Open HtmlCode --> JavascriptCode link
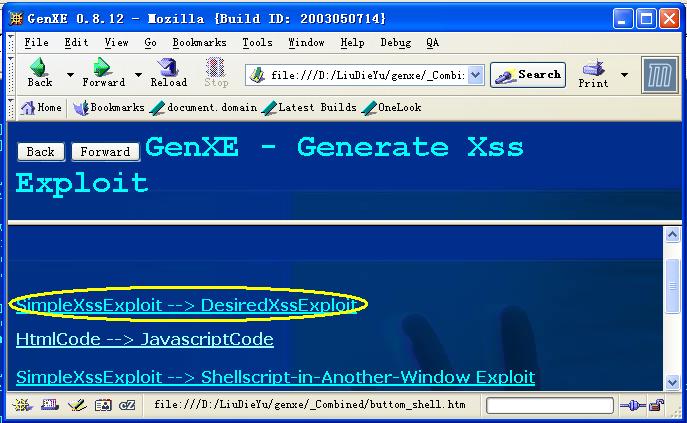This screenshot has height=423, width=687. point(144,339)
